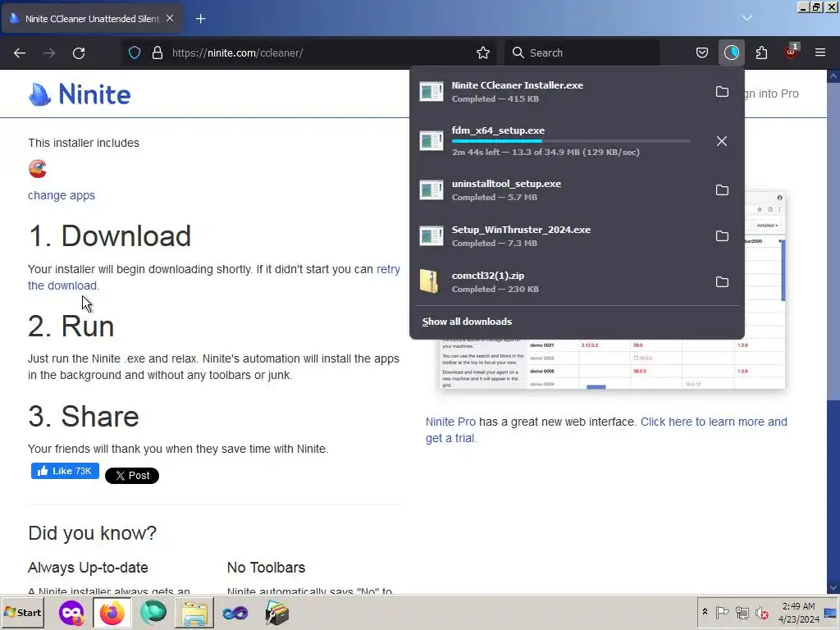The width and height of the screenshot is (840, 630).
Task: Click Show all downloads
Action: point(467,322)
